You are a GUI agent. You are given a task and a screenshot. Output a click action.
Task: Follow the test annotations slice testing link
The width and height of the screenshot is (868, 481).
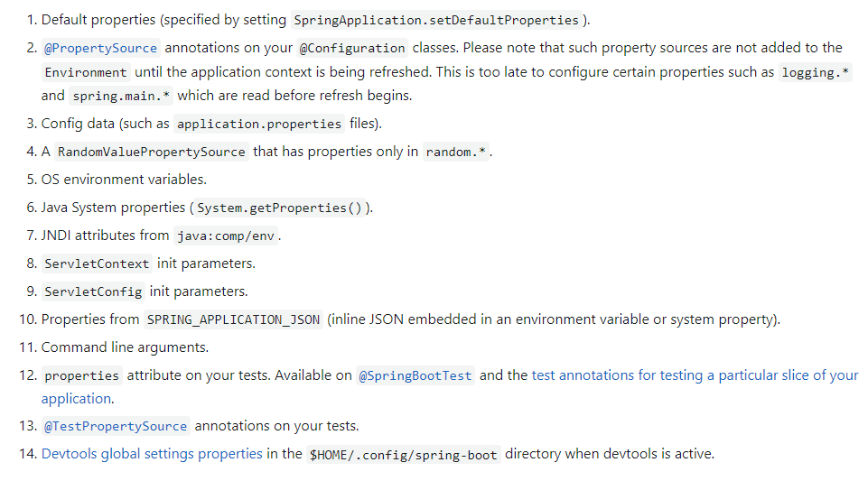coord(695,375)
